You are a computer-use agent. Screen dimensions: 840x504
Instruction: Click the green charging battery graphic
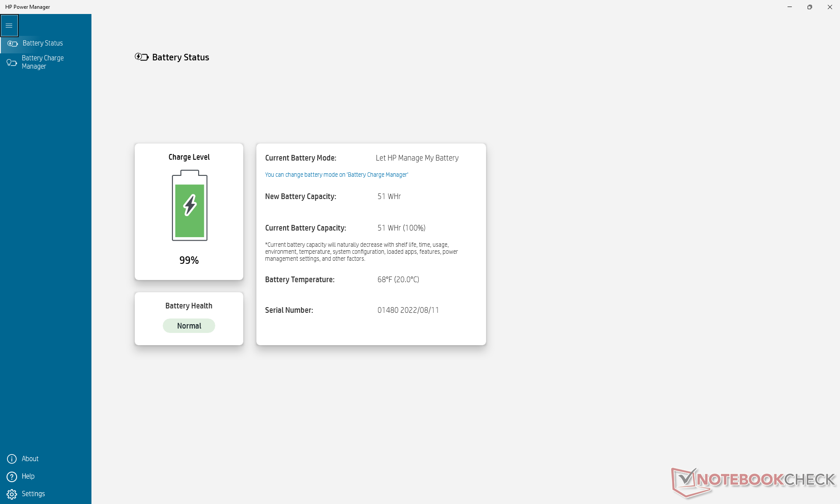point(189,206)
